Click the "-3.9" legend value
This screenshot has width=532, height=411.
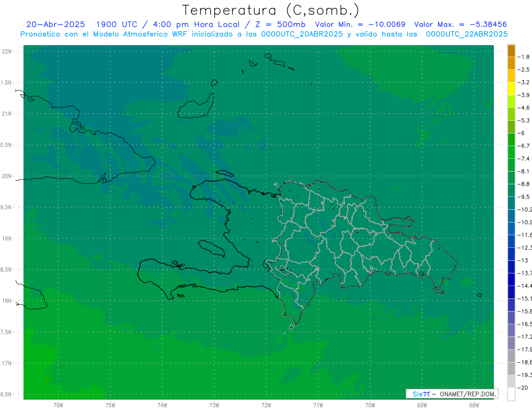[x=524, y=95]
